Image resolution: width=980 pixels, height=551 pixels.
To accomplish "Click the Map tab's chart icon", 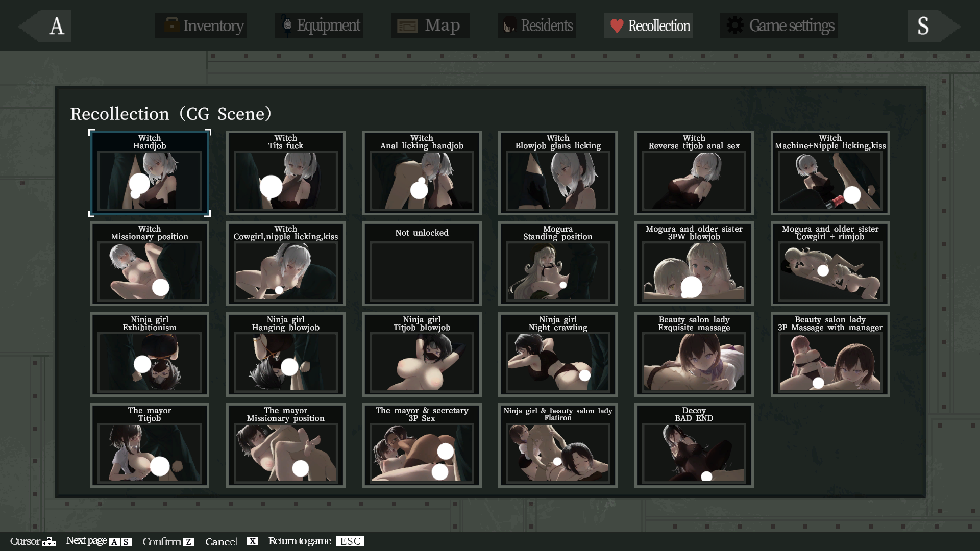I will point(407,26).
